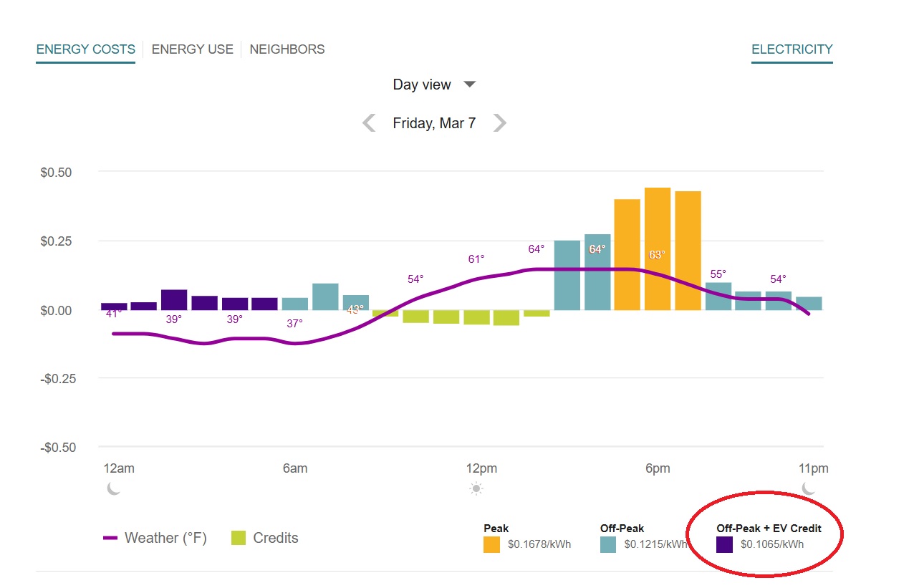Click the moon icon under 12am
This screenshot has height=588, width=914.
point(113,488)
